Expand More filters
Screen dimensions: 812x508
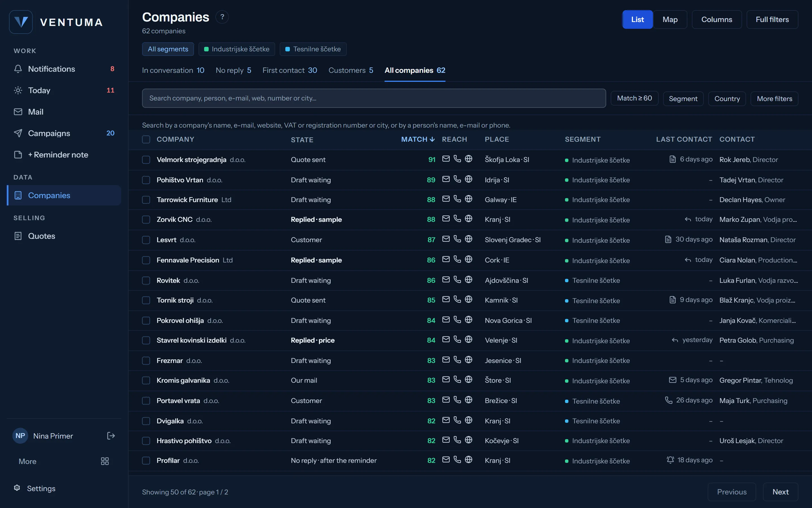774,98
